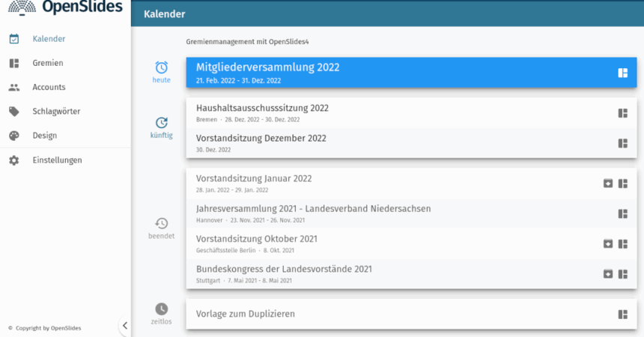Click the beendet history icon
This screenshot has width=644, height=337.
click(162, 223)
